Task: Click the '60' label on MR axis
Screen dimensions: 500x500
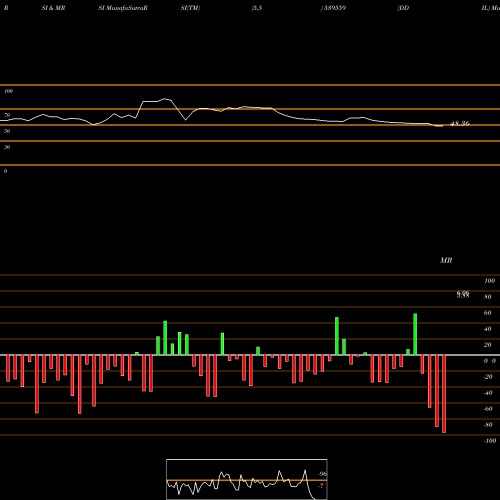Action: click(x=487, y=313)
